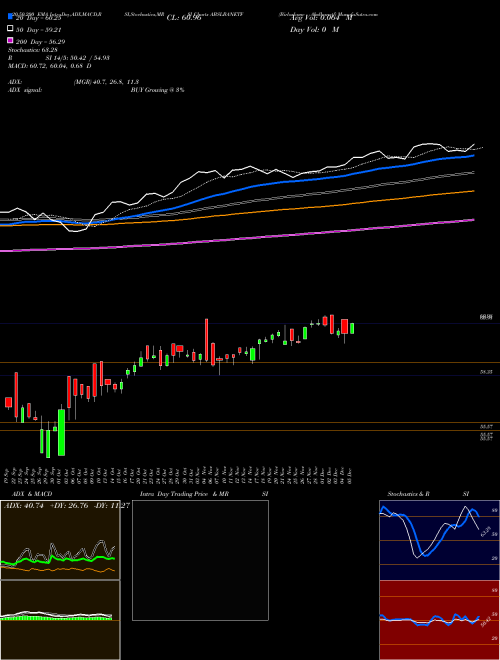Image resolution: width=500 pixels, height=660 pixels.
Task: Open the red RSI chart panel
Action: [439, 620]
